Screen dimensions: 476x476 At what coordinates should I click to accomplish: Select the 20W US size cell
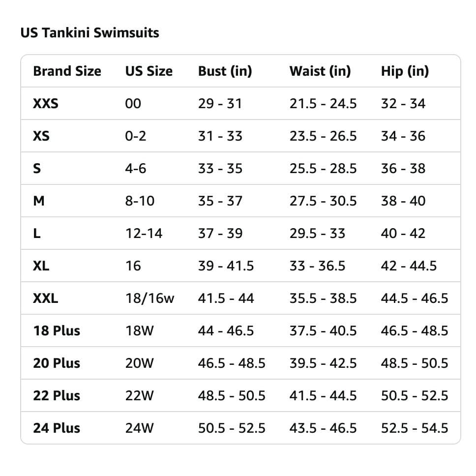click(139, 363)
